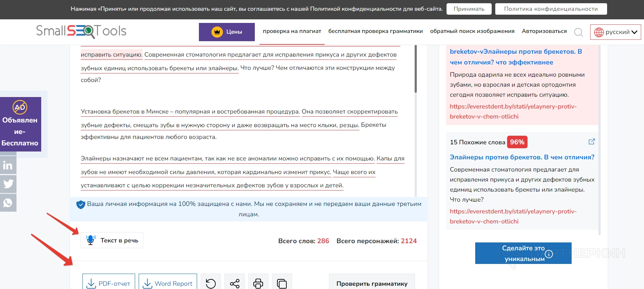Click the copy text icon
This screenshot has width=644, height=289.
coord(282,283)
